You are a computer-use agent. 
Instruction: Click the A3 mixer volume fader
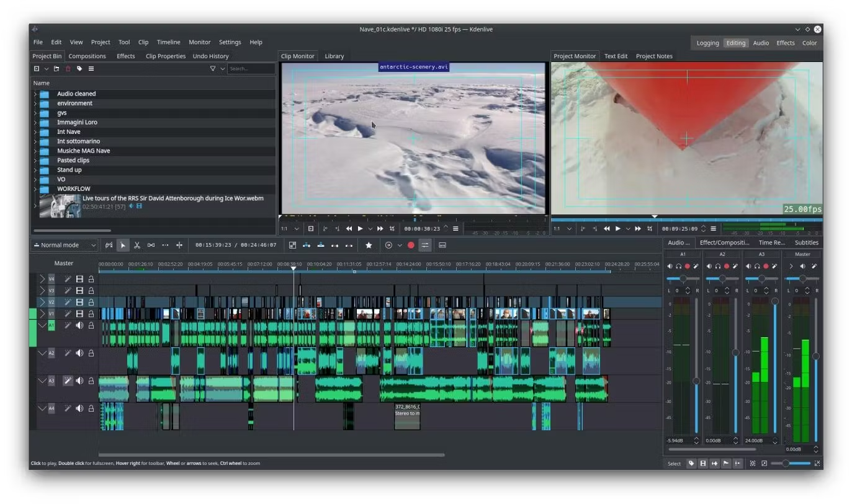774,301
